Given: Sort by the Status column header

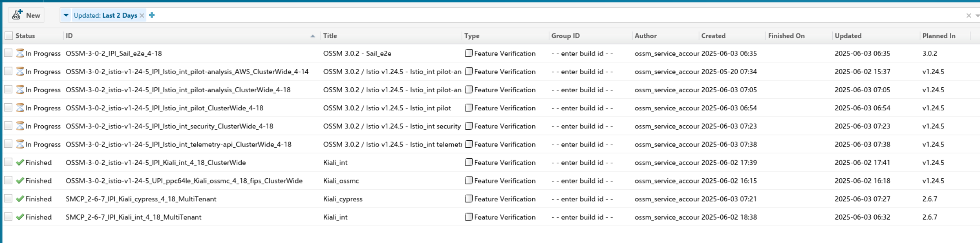Looking at the screenshot, I should 25,36.
